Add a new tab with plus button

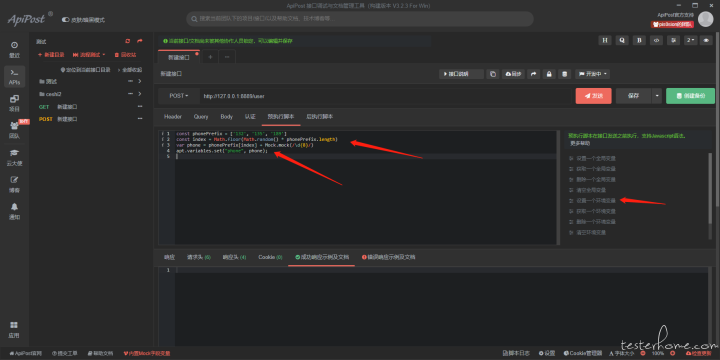pyautogui.click(x=210, y=57)
